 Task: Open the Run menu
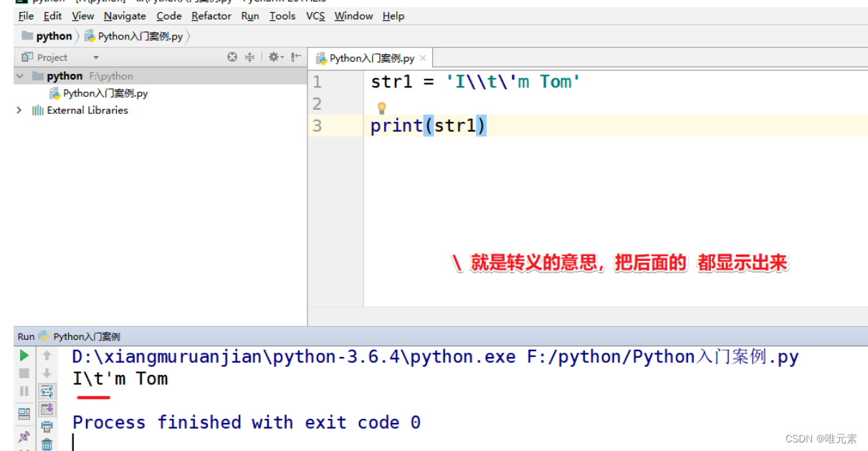[250, 16]
